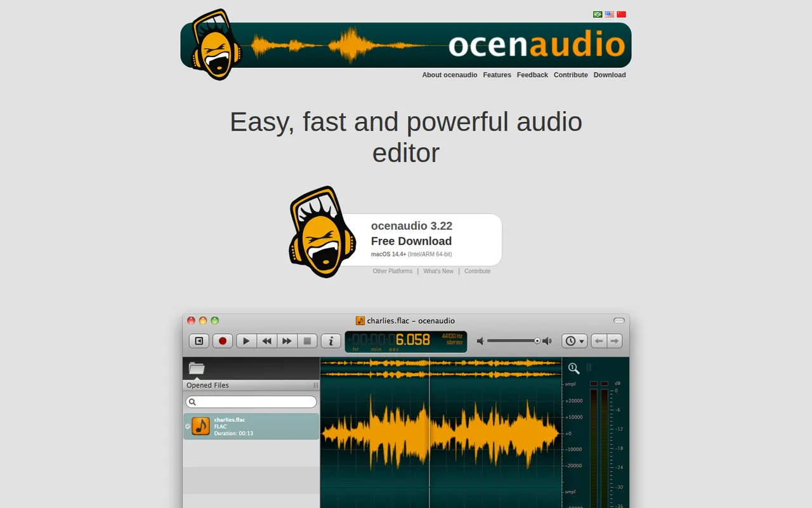Click the red close button of ocenaudio window
The width and height of the screenshot is (812, 508).
click(x=192, y=321)
